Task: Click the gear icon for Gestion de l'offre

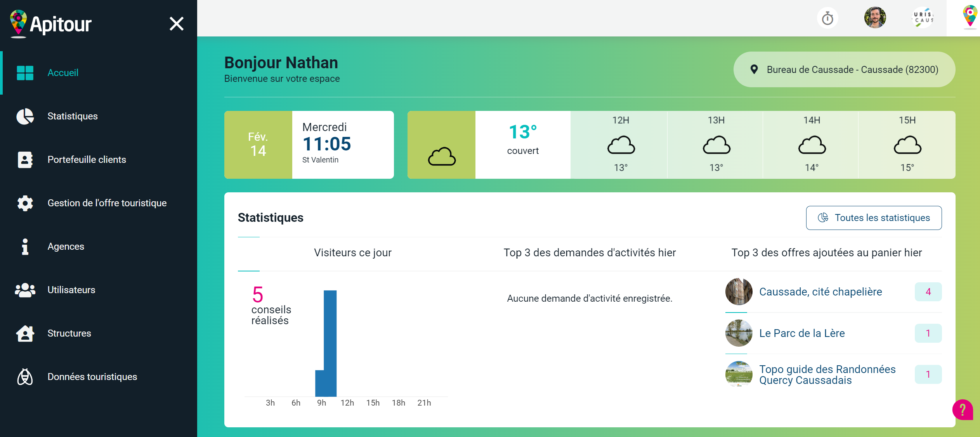Action: coord(25,203)
